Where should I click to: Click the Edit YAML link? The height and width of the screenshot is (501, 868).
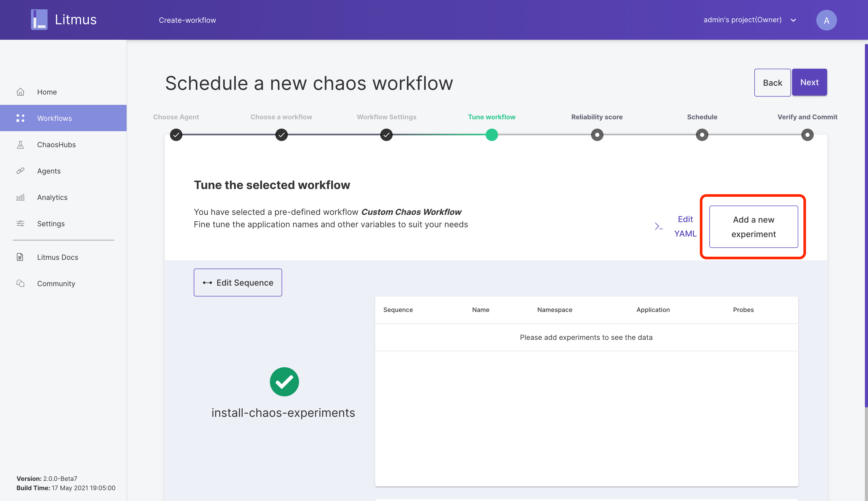tap(684, 226)
